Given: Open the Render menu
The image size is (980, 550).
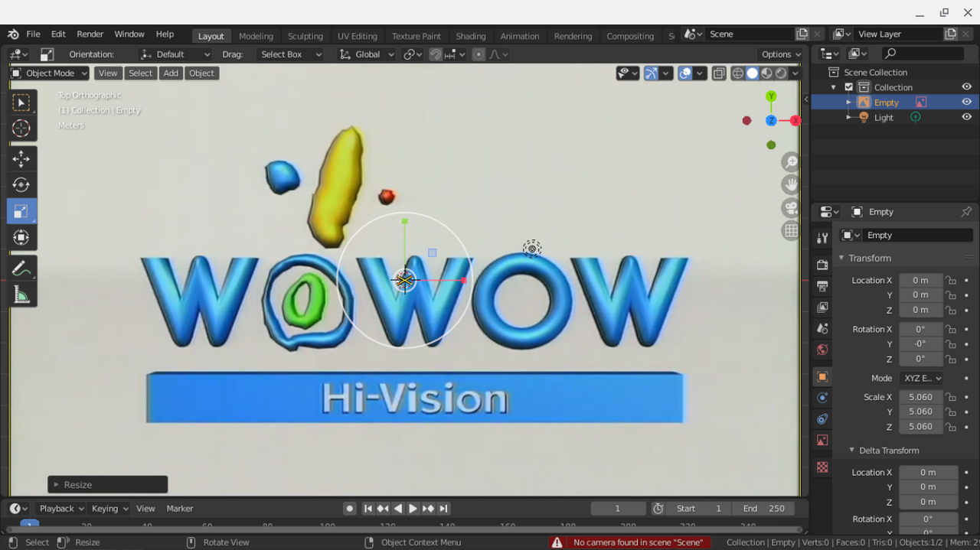Looking at the screenshot, I should [90, 34].
